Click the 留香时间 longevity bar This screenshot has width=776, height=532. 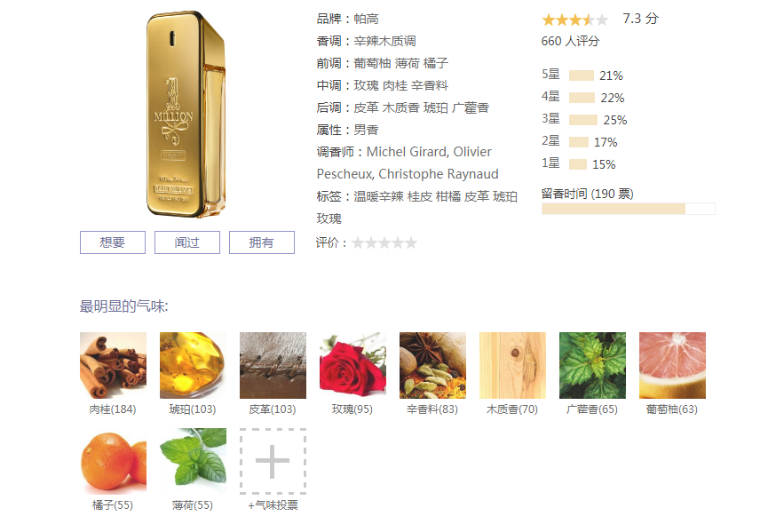pyautogui.click(x=629, y=209)
